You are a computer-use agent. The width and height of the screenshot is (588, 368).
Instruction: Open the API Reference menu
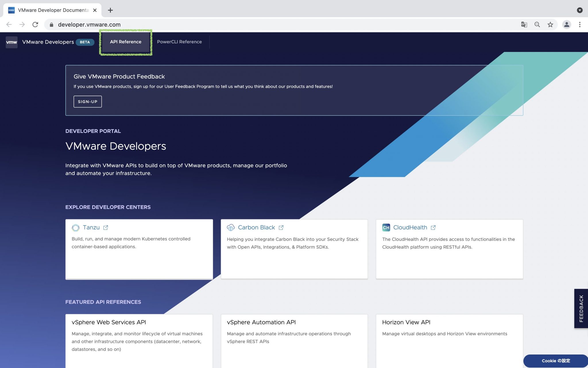click(x=125, y=42)
